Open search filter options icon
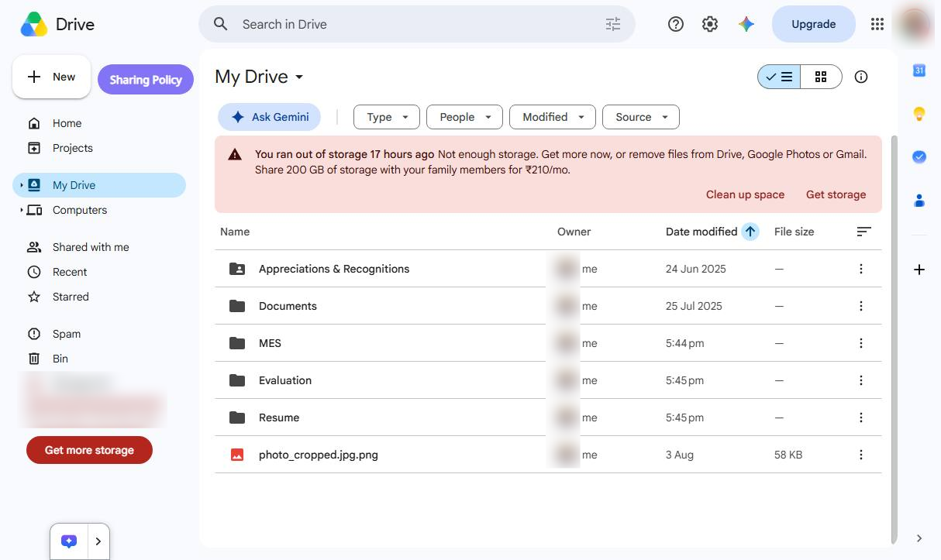 point(613,24)
